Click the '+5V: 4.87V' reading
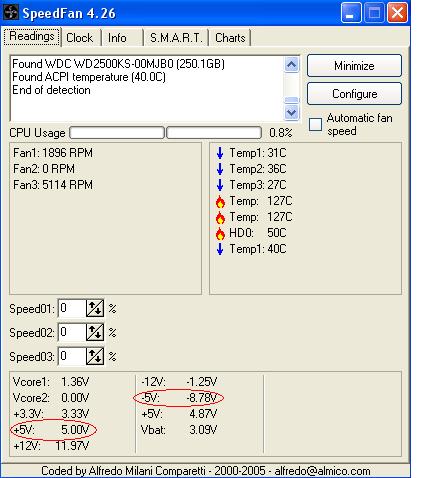This screenshot has width=423, height=478. point(179,414)
